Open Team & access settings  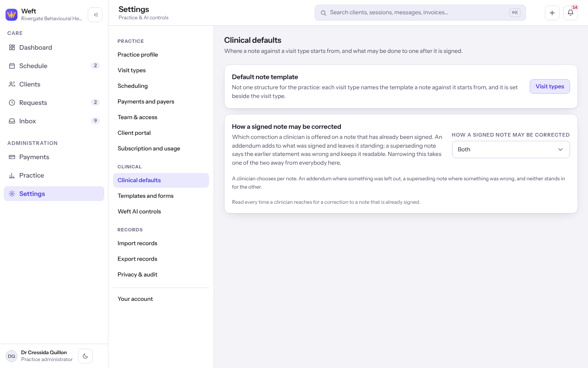click(161, 117)
